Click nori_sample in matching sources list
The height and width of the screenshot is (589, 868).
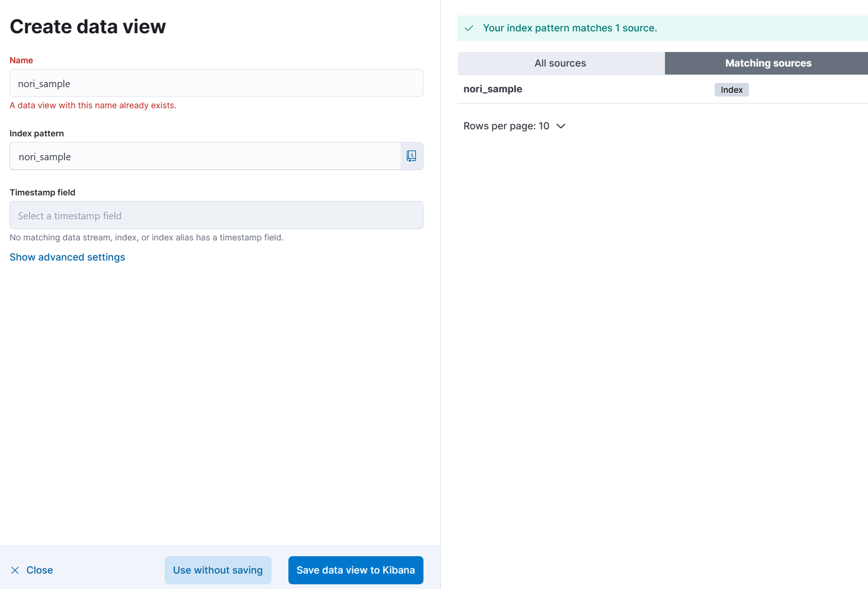492,89
